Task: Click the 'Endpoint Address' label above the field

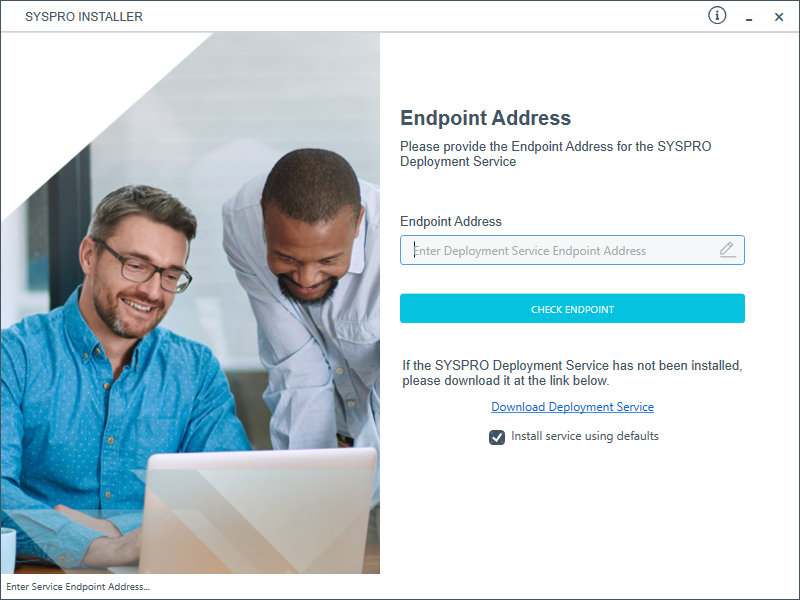Action: click(x=451, y=221)
